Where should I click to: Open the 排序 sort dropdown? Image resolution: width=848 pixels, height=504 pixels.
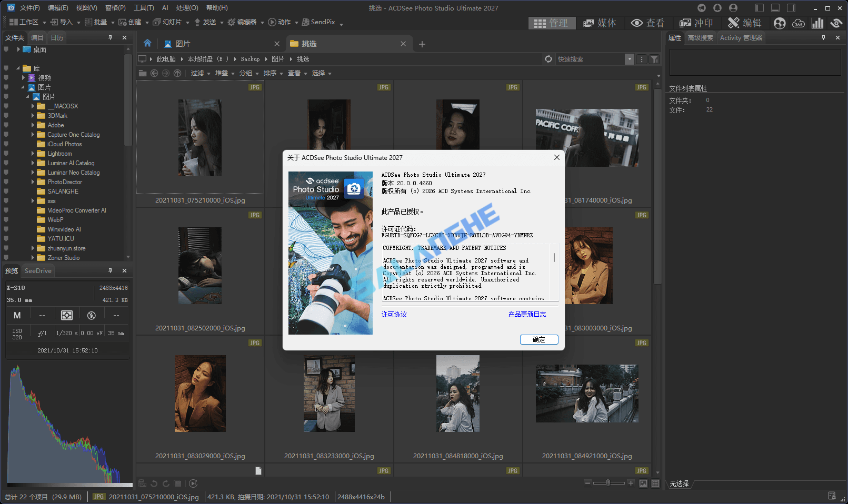coord(273,73)
